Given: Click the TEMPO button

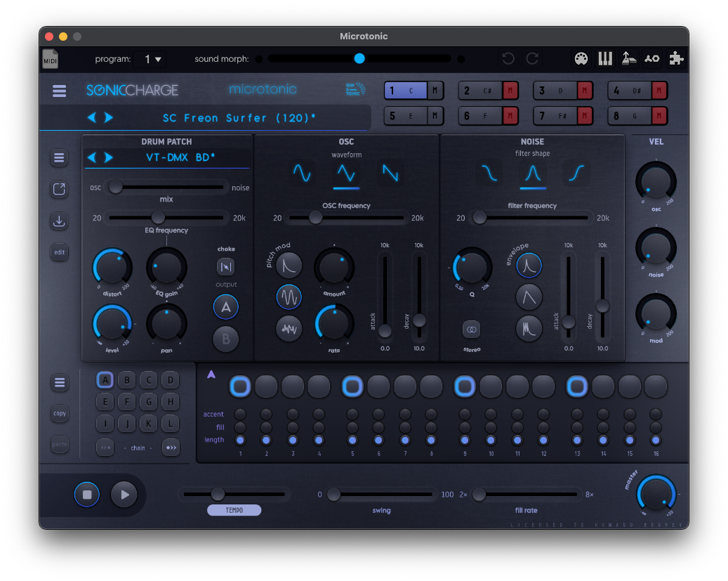Looking at the screenshot, I should [x=234, y=510].
